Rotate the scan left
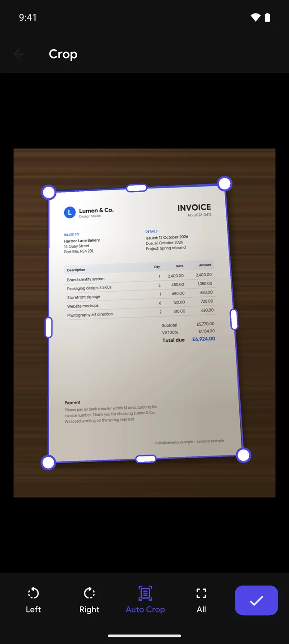This screenshot has height=644, width=289. [x=33, y=600]
